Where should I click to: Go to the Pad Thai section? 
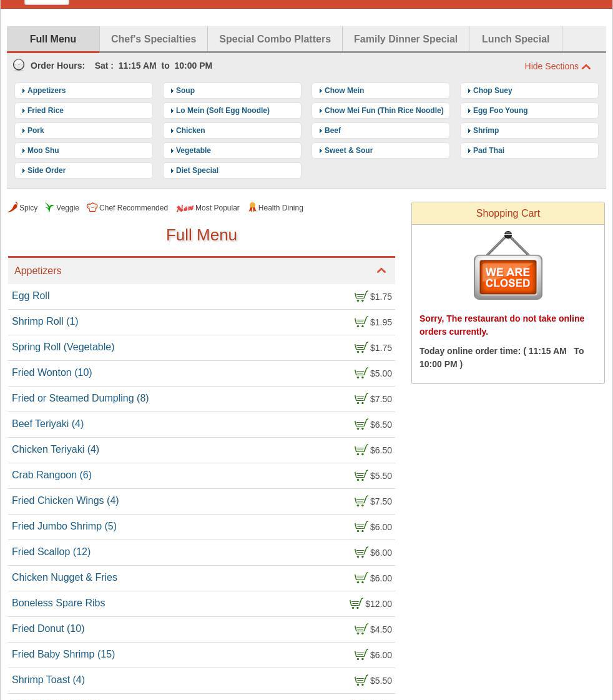tap(489, 150)
